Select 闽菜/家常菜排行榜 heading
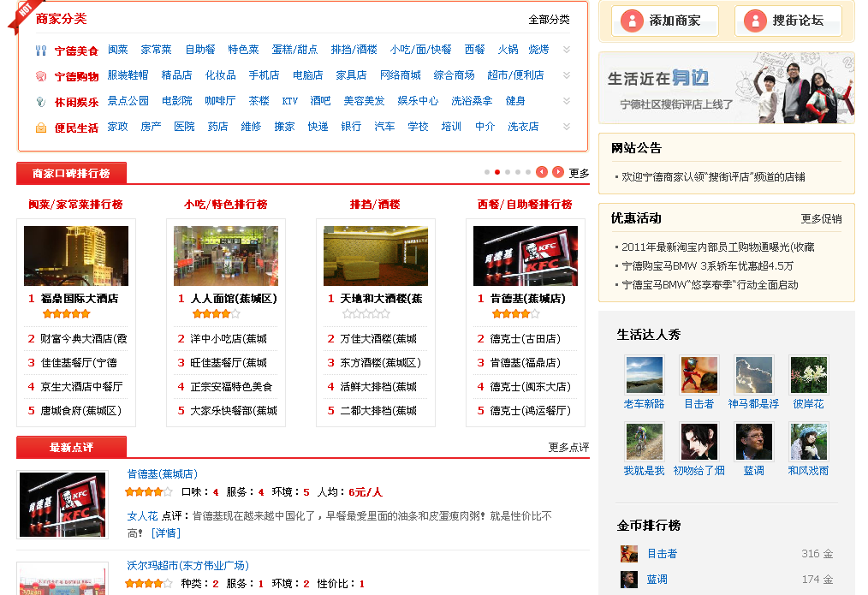 (x=76, y=205)
